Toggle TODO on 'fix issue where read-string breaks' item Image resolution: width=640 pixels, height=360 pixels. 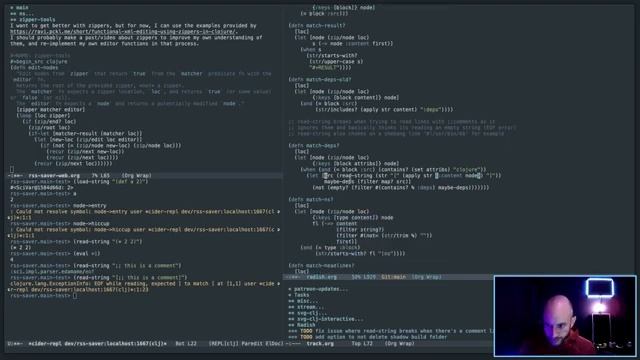tap(306, 331)
